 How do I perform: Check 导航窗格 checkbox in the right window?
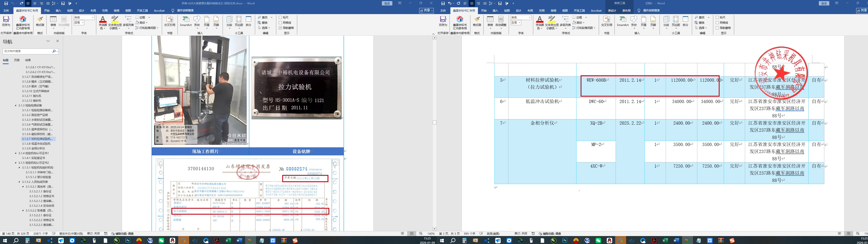point(717,28)
